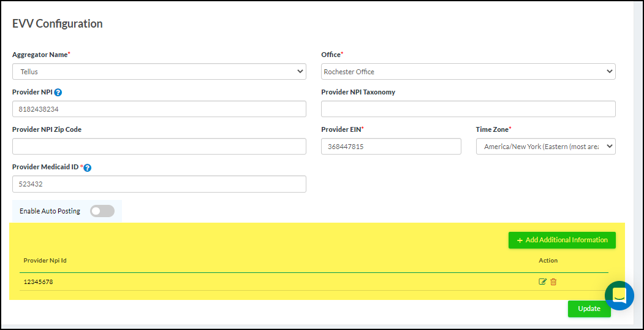Open the Time Zone dropdown
Image resolution: width=644 pixels, height=330 pixels.
[x=545, y=147]
